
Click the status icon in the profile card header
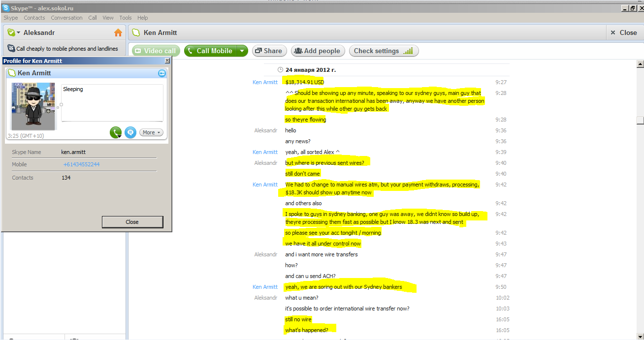point(12,73)
